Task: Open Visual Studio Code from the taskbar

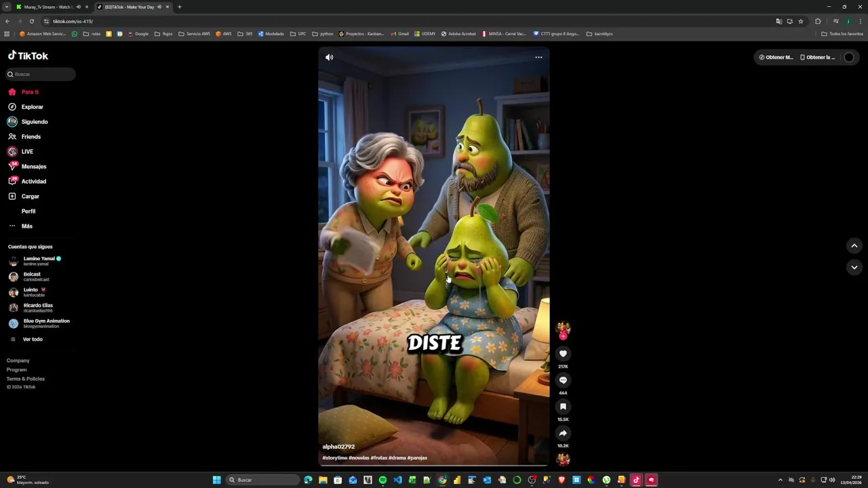Action: click(397, 480)
